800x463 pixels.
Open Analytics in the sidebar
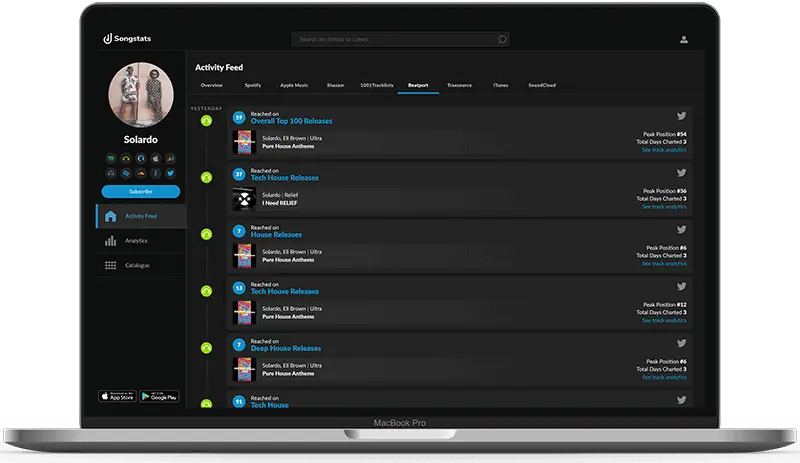[141, 240]
